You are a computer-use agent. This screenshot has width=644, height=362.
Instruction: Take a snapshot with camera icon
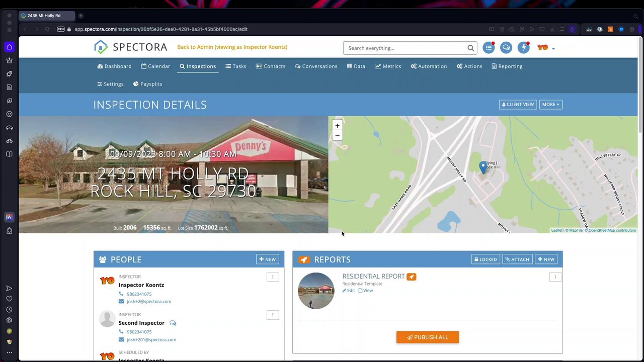point(512,29)
